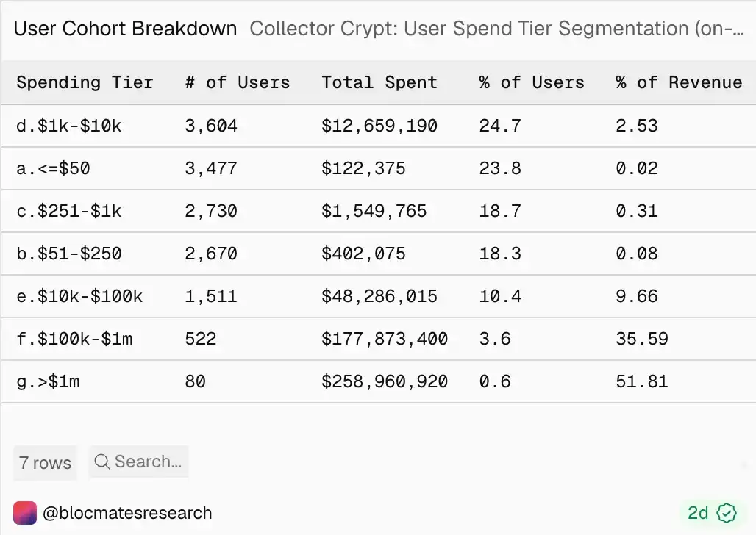The width and height of the screenshot is (756, 535).
Task: Open the @blocmatesresearch profile link
Action: pyautogui.click(x=127, y=513)
